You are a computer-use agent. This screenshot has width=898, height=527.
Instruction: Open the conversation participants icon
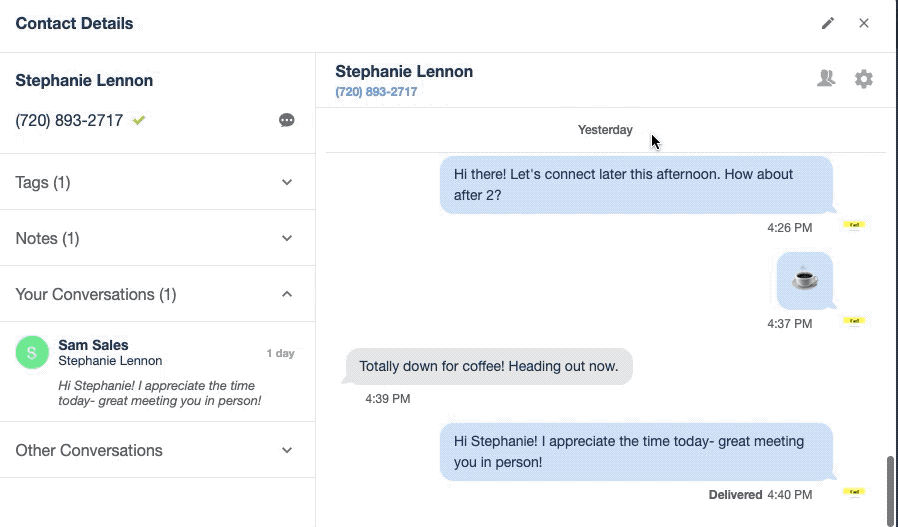coord(826,78)
